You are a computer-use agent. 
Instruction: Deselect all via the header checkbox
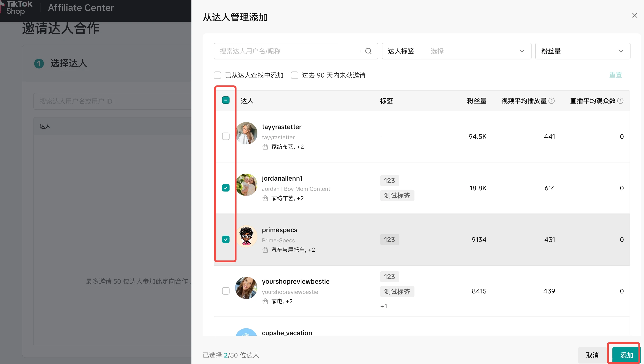tap(226, 100)
